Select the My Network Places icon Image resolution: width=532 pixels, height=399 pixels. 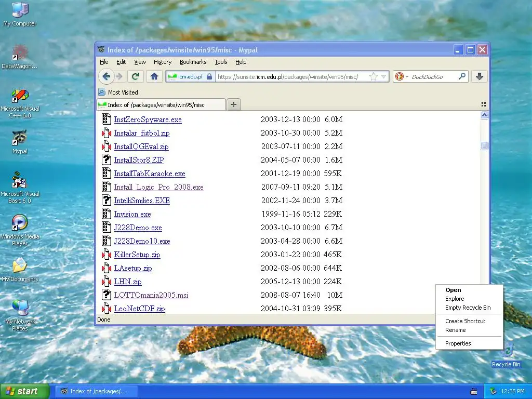tap(20, 315)
